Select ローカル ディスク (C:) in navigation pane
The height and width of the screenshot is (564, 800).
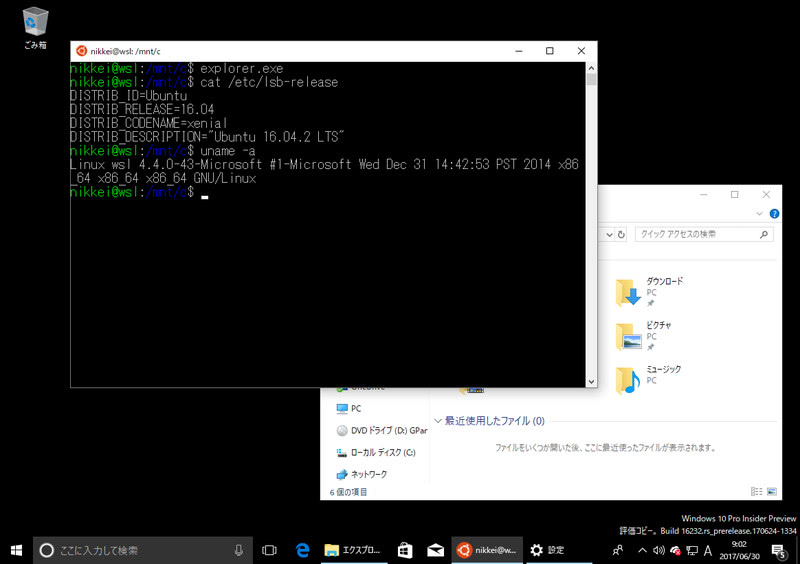tap(376, 452)
